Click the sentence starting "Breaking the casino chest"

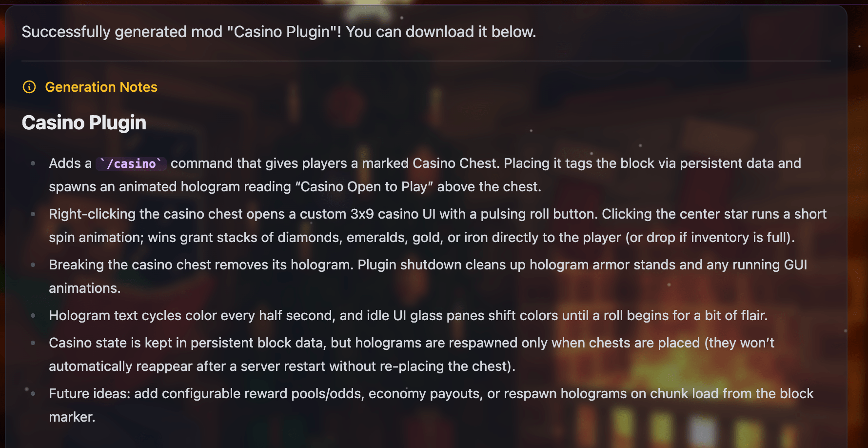(200, 265)
